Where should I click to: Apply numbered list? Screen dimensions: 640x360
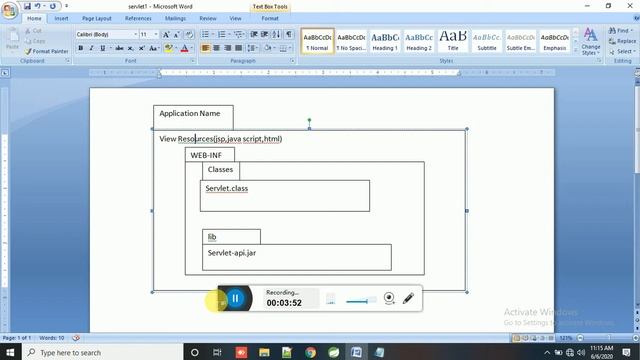tap(222, 34)
